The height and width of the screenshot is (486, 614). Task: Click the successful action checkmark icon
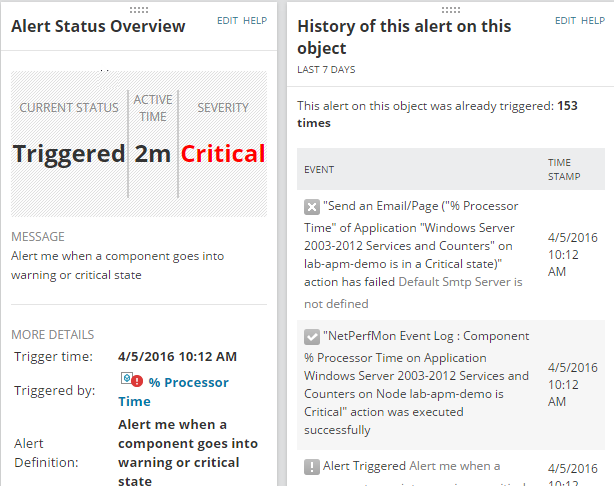312,337
